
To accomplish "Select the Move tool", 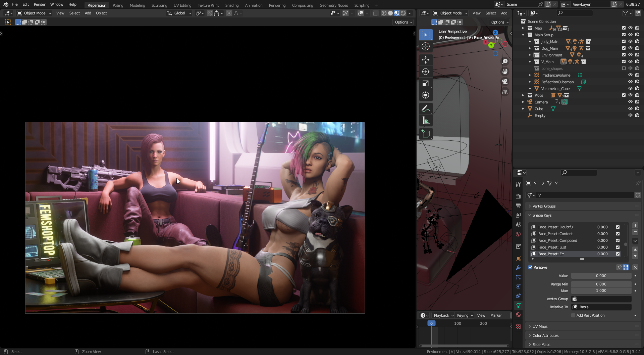I will 426,60.
